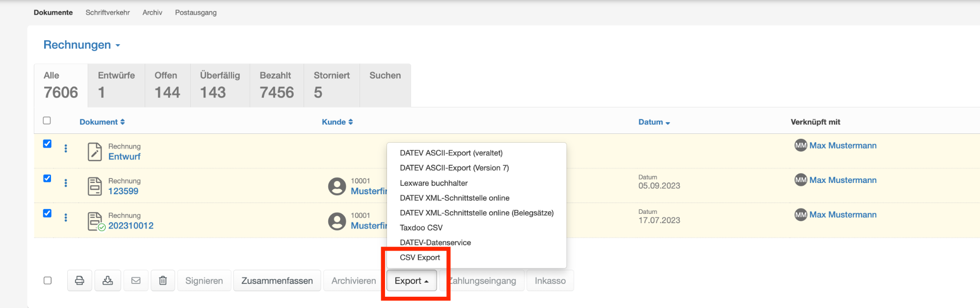980x308 pixels.
Task: Click date 05.09.2023
Action: click(659, 186)
